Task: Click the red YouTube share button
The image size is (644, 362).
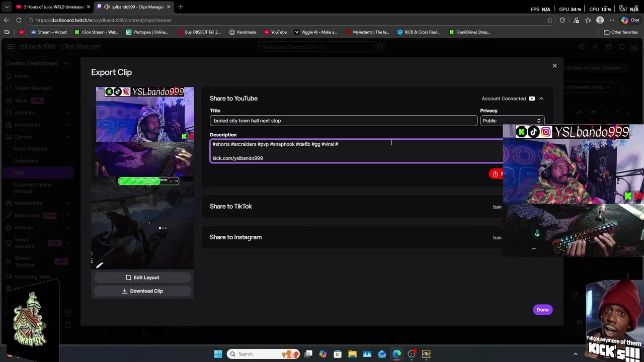Action: pos(496,173)
